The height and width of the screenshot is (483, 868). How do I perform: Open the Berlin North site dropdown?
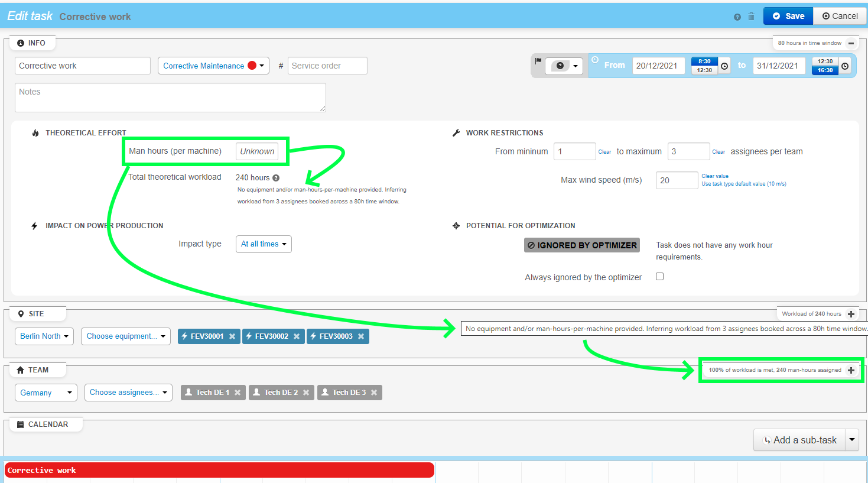[44, 336]
